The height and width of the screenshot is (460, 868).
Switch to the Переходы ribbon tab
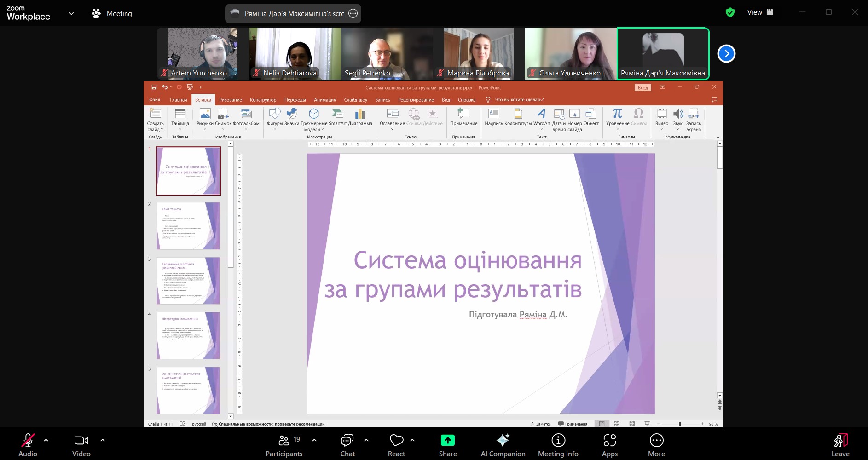[x=295, y=100]
